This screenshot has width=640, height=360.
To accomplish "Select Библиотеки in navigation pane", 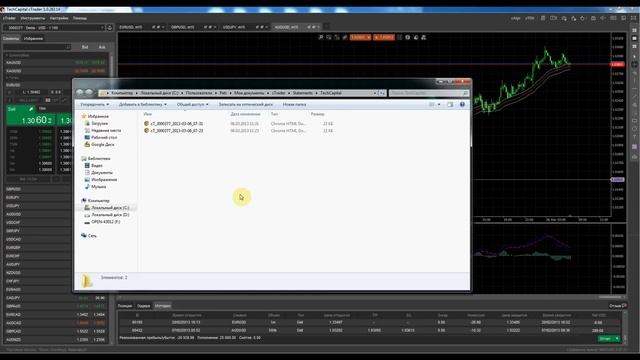I will point(99,158).
